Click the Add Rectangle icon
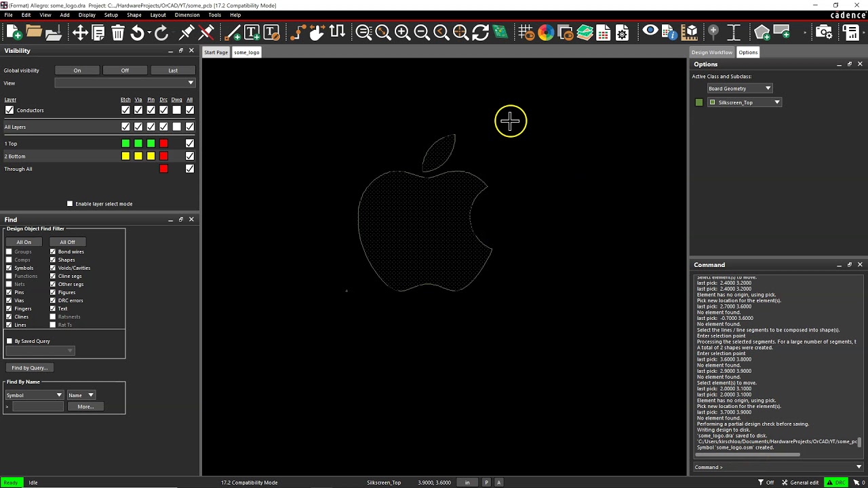The height and width of the screenshot is (488, 868). click(781, 32)
